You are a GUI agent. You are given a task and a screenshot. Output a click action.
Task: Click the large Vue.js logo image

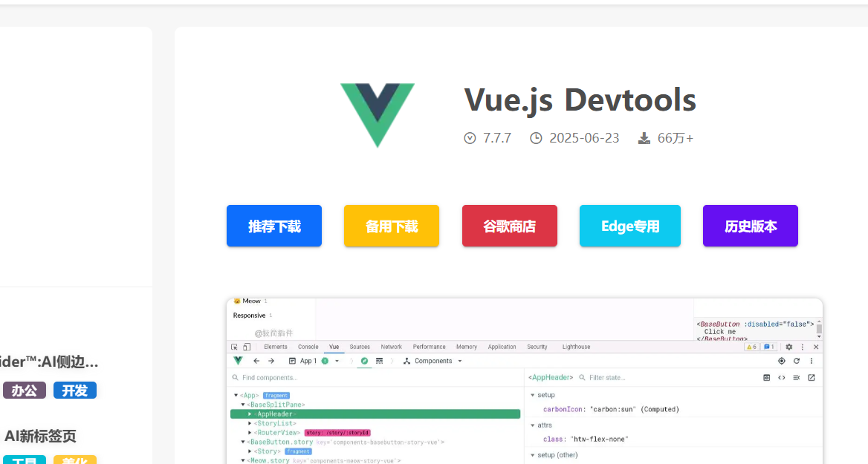(x=377, y=115)
